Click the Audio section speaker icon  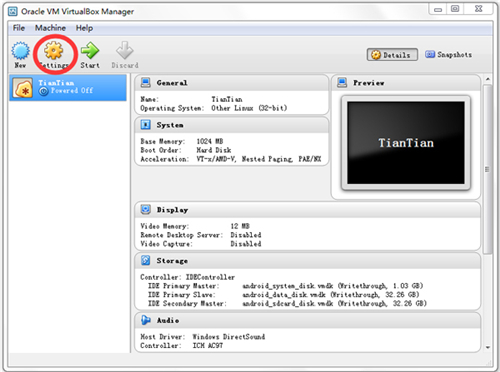point(146,320)
